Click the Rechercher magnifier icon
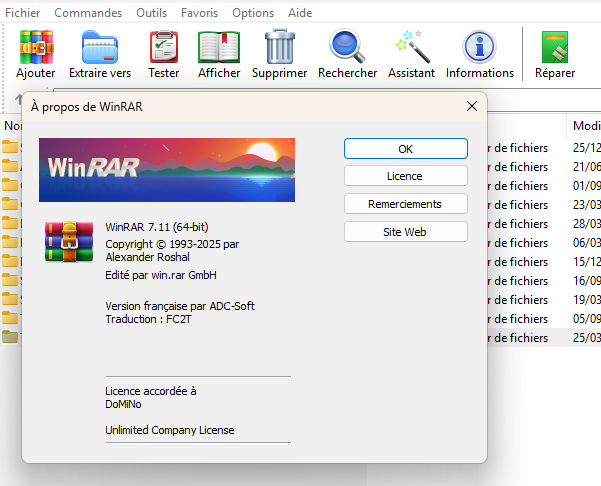This screenshot has height=486, width=601. click(x=347, y=46)
